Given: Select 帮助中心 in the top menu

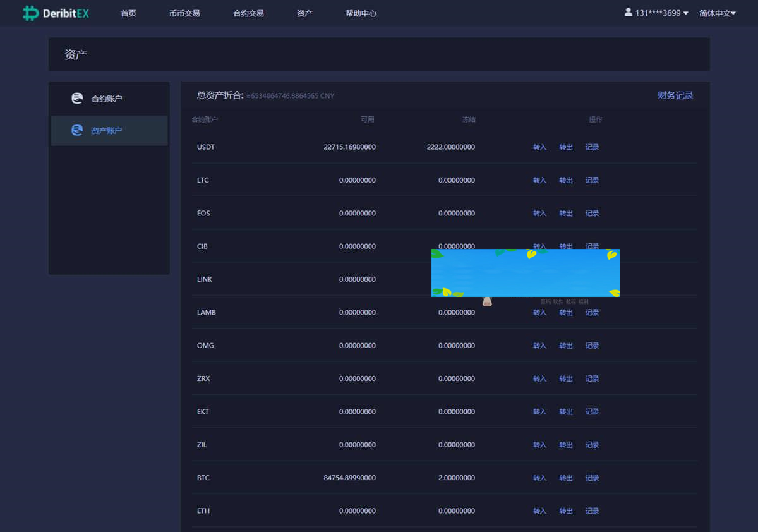Looking at the screenshot, I should pyautogui.click(x=361, y=13).
